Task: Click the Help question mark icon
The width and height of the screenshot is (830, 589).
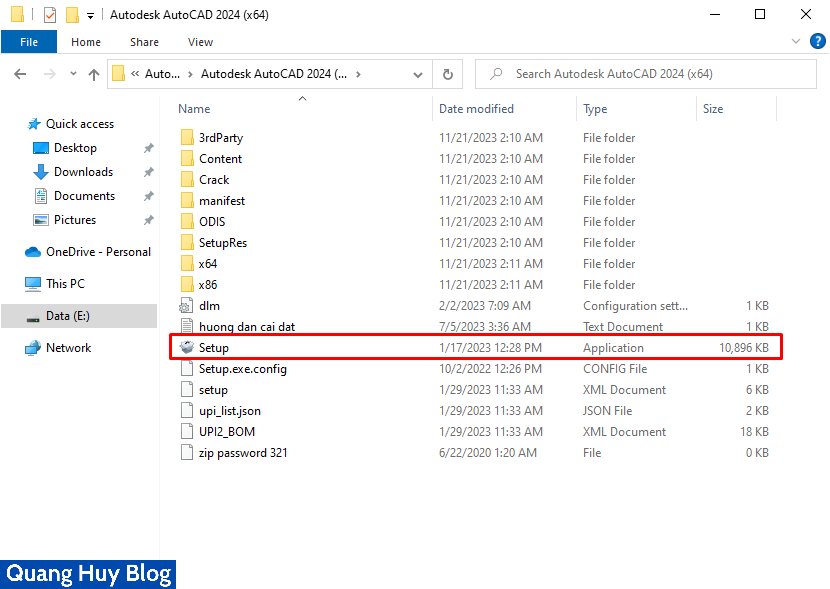Action: [815, 42]
